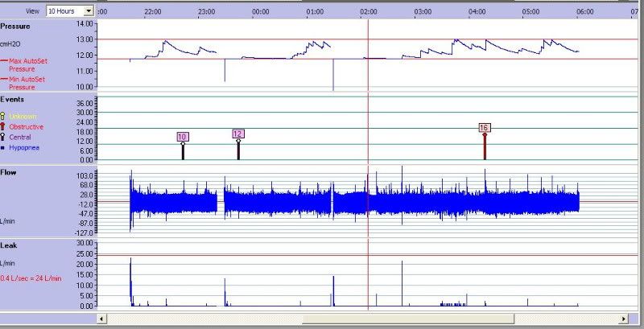Click the central event marker labeled 10
Image resolution: width=644 pixels, height=329 pixels.
(x=182, y=138)
